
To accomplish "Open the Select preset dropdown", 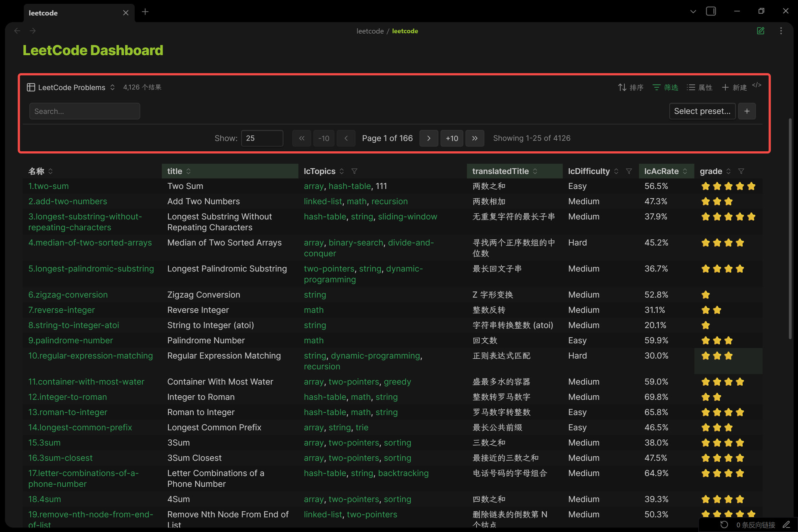I will point(702,111).
